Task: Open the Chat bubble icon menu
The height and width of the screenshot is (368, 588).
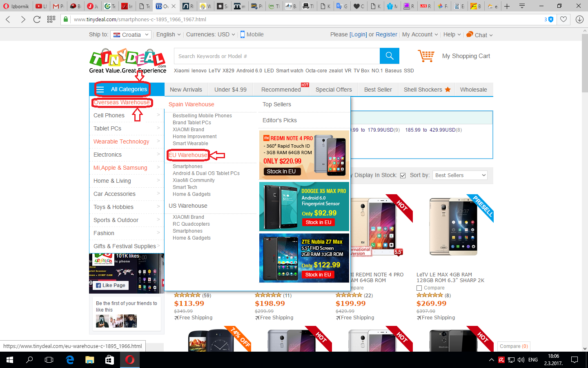Action: (470, 34)
